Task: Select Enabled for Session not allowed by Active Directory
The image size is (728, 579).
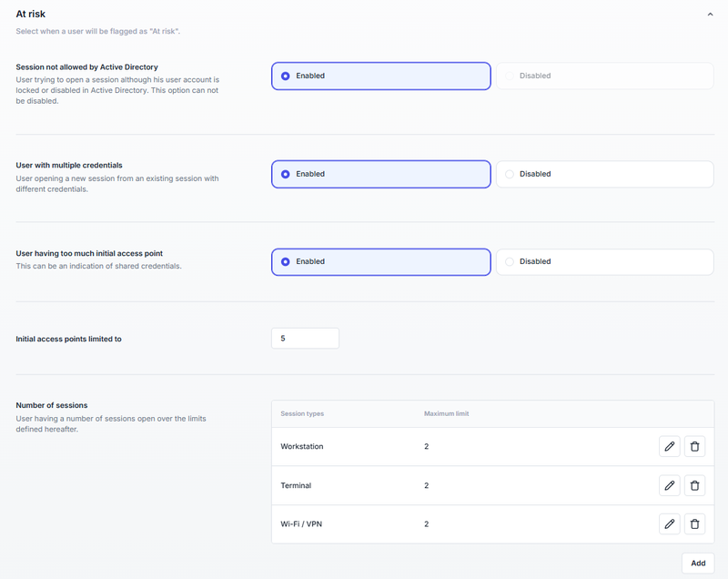Action: click(380, 76)
